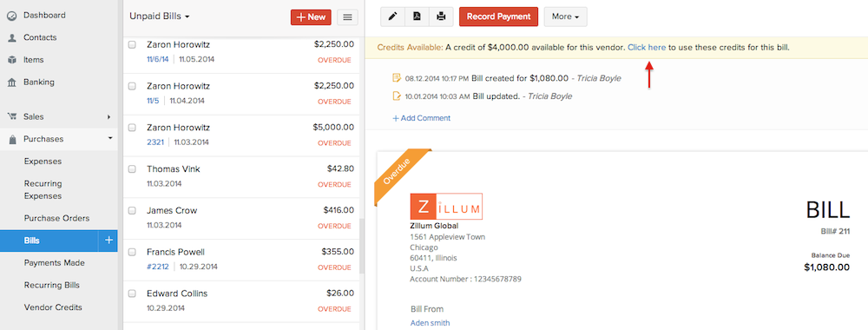This screenshot has height=330, width=868.
Task: Click Add Comment link
Action: pyautogui.click(x=421, y=118)
